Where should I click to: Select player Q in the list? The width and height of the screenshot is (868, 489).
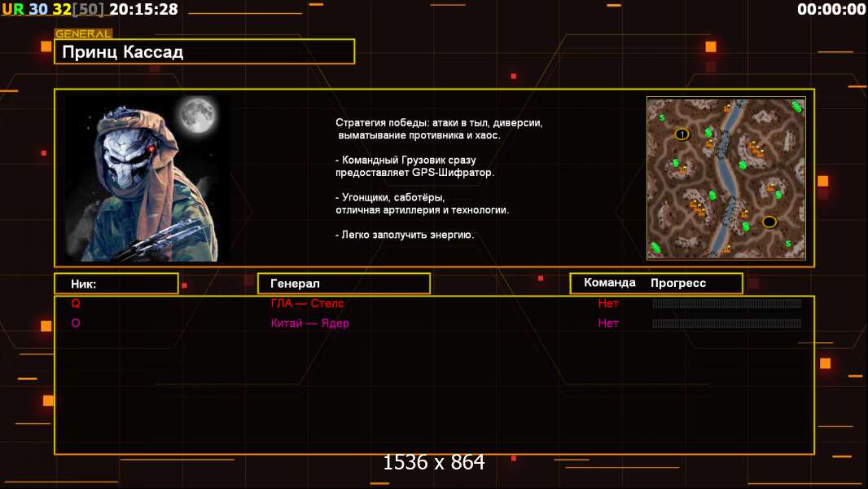pos(76,303)
